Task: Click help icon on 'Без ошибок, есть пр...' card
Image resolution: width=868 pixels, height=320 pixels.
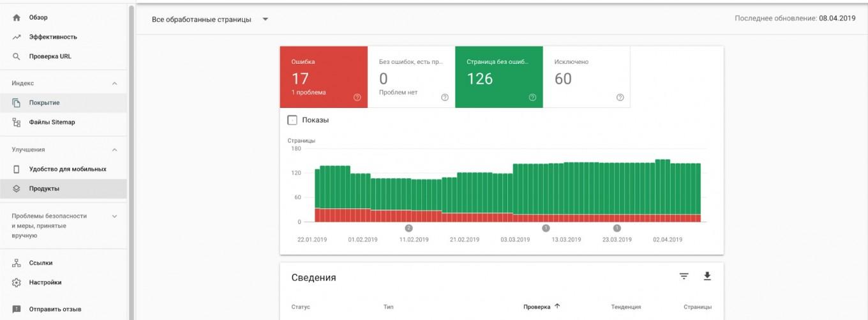Action: point(444,98)
